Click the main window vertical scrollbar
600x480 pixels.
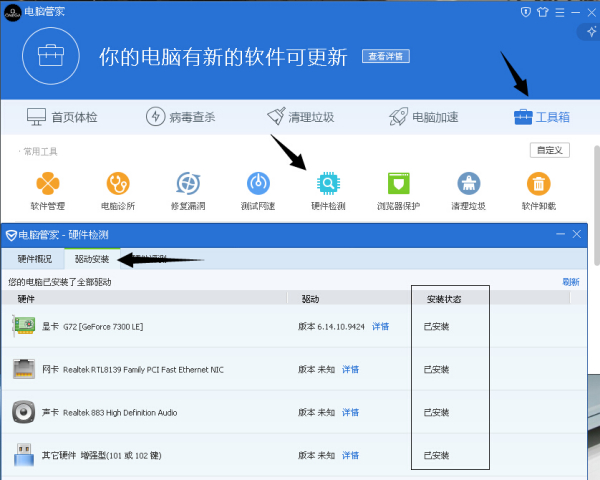[597, 205]
